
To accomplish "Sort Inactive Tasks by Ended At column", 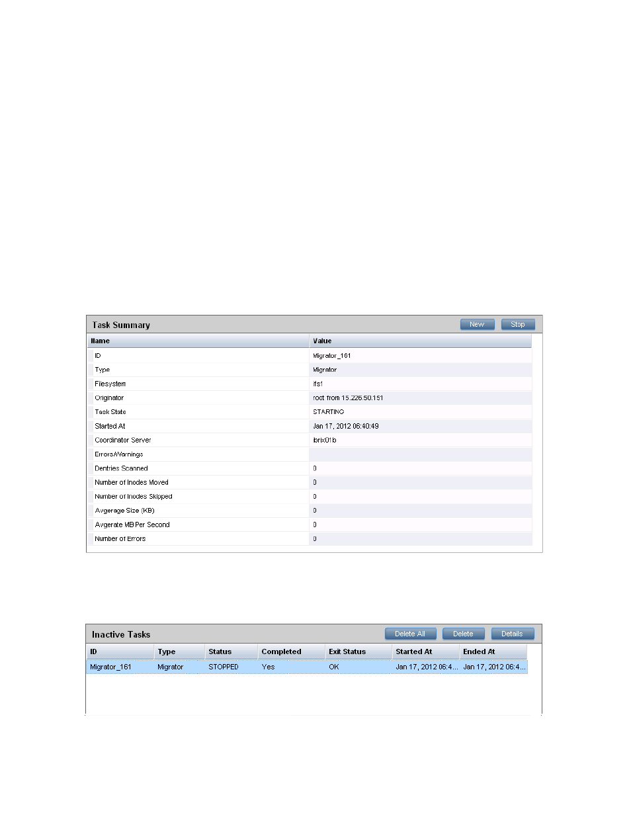I will click(493, 651).
